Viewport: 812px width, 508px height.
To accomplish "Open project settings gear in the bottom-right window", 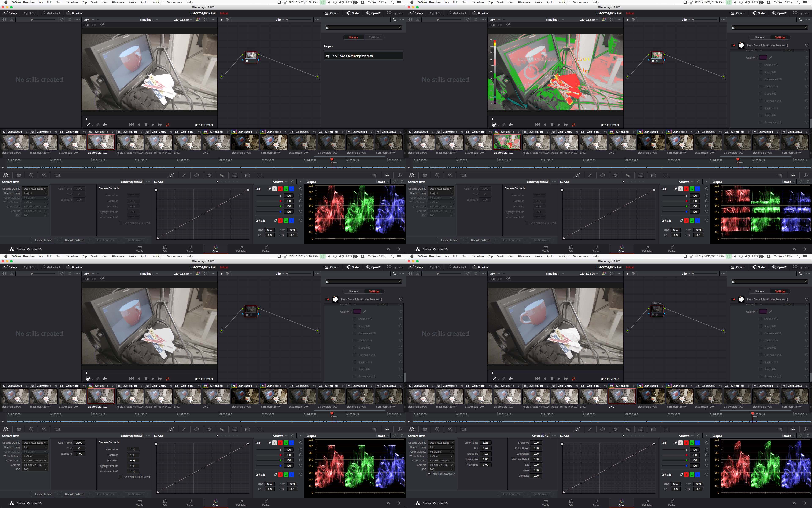I will (x=805, y=503).
